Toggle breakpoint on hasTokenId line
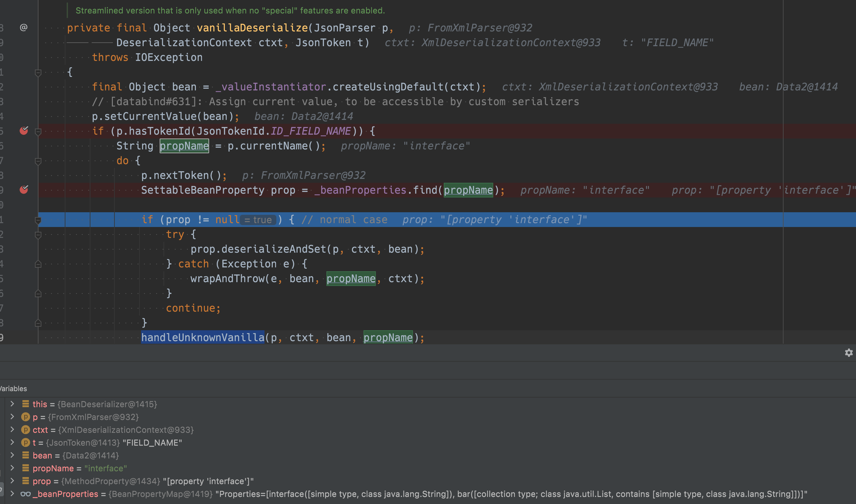Screen dimensions: 856x504 (24, 131)
